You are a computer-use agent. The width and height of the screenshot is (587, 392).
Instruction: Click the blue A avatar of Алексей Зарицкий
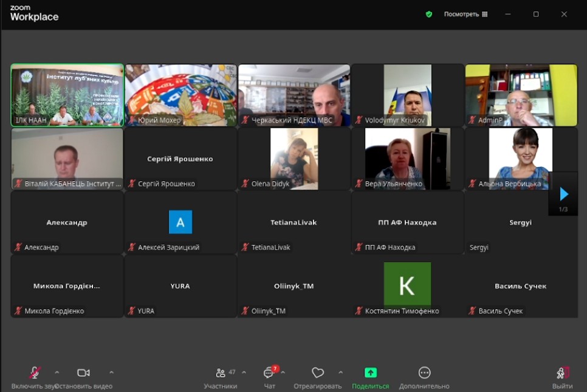[x=180, y=222]
